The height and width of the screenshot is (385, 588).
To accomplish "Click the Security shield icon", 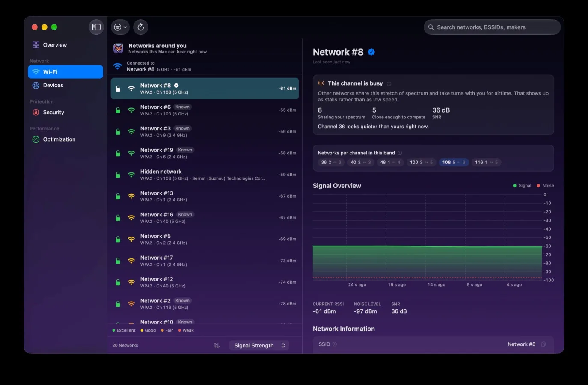I will click(x=36, y=112).
